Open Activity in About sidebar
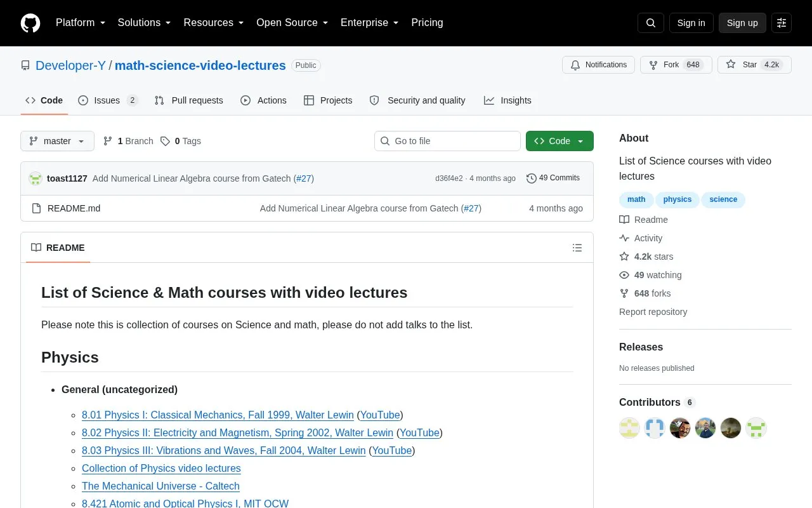This screenshot has width=812, height=508. pyautogui.click(x=641, y=238)
